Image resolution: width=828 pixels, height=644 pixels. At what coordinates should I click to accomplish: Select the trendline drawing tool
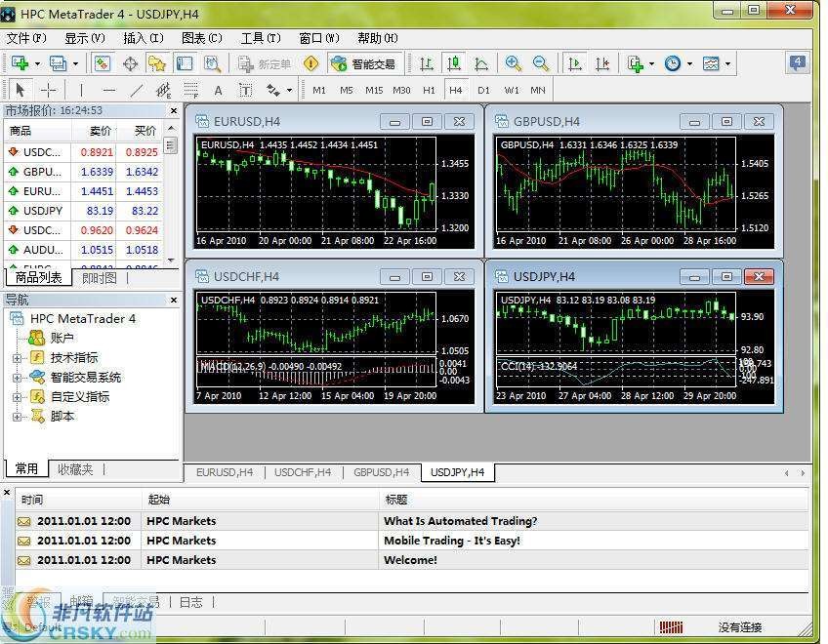[x=137, y=91]
